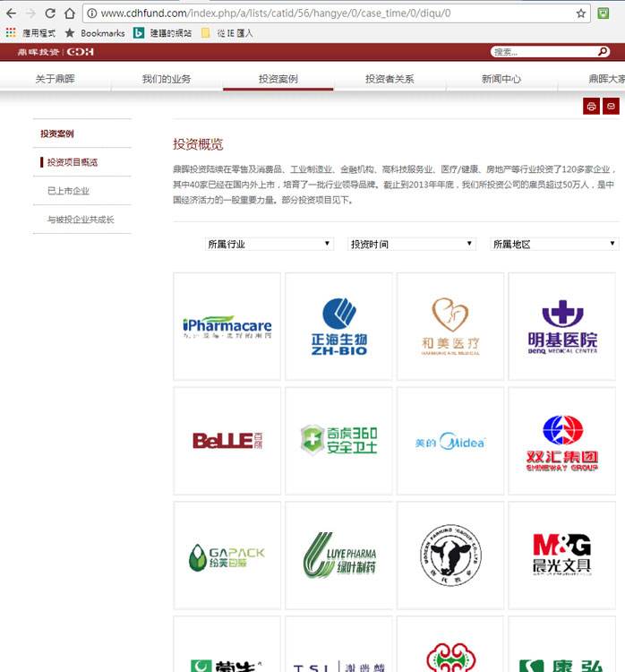The width and height of the screenshot is (625, 672).
Task: Open the iPharmacare investment card
Action: click(x=227, y=326)
